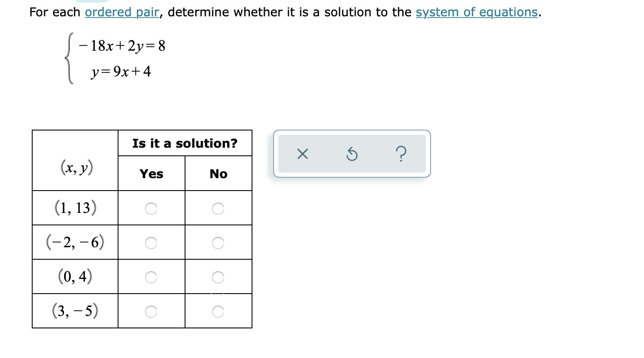Image resolution: width=644 pixels, height=358 pixels.
Task: Click the X clear-answer icon
Action: coord(302,154)
